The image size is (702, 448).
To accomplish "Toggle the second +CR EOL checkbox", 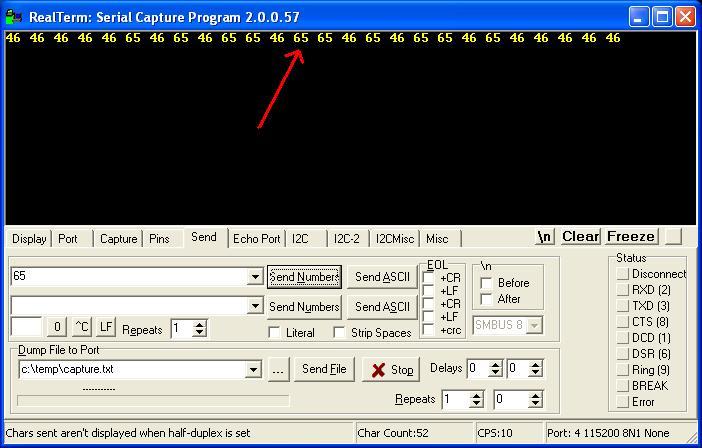I will tap(428, 303).
